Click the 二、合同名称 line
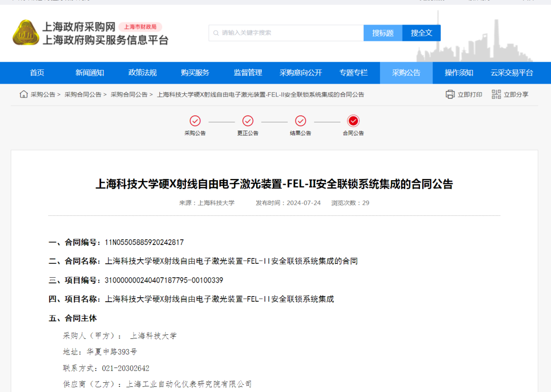 [203, 261]
